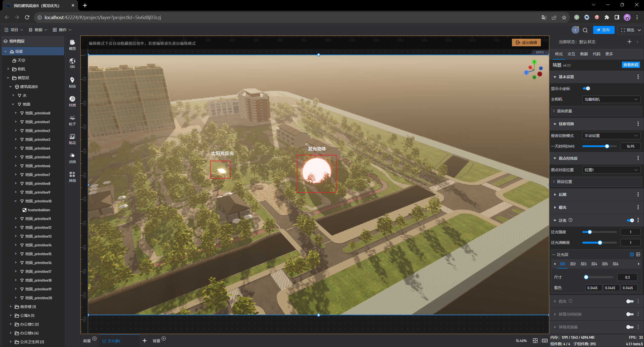Open the 标绘 marker tool
This screenshot has height=347, width=644.
pos(72,82)
